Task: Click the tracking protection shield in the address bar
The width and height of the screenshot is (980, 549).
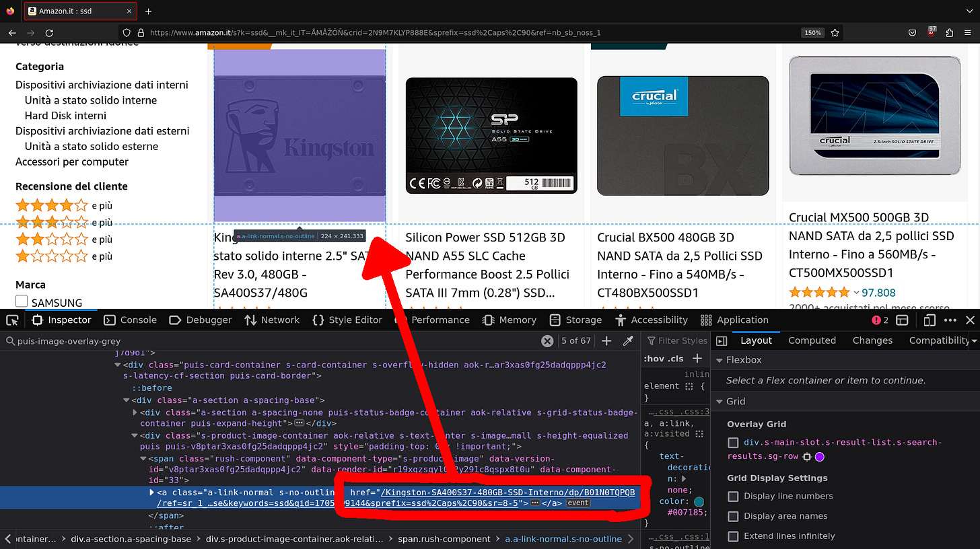Action: pos(127,32)
